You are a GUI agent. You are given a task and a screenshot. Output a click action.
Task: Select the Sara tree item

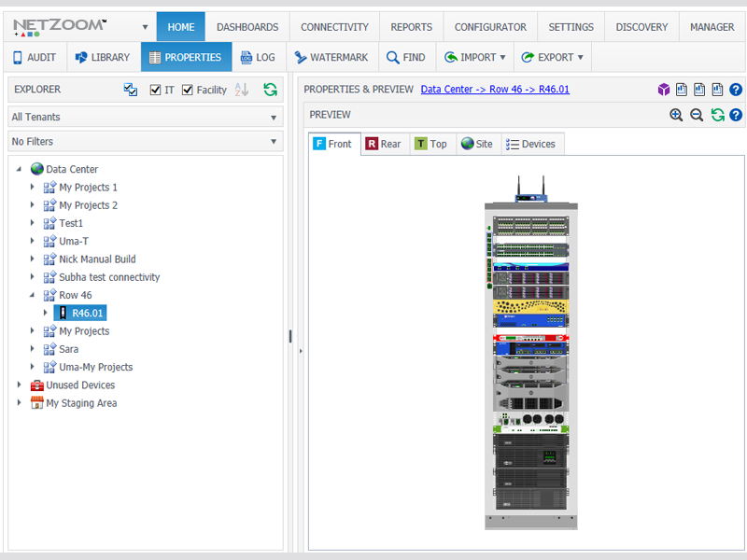click(x=68, y=349)
